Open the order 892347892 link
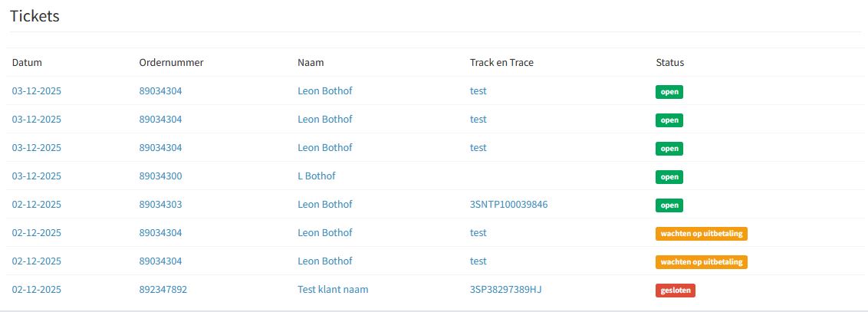The width and height of the screenshot is (868, 312). [x=163, y=290]
